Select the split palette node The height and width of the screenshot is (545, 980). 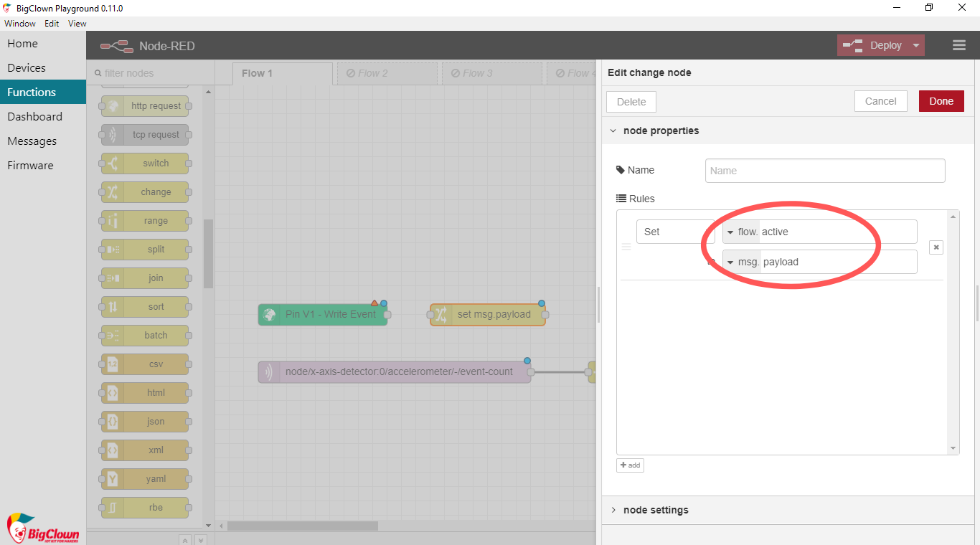[145, 250]
